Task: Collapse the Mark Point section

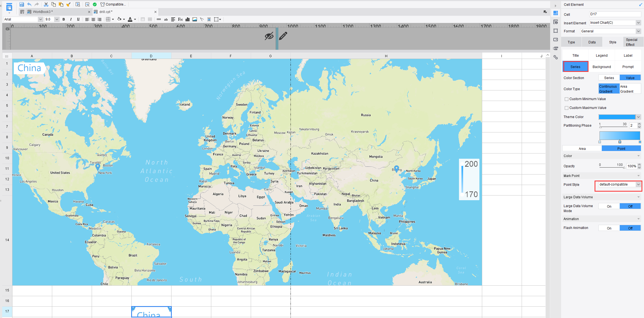Action: click(x=638, y=176)
